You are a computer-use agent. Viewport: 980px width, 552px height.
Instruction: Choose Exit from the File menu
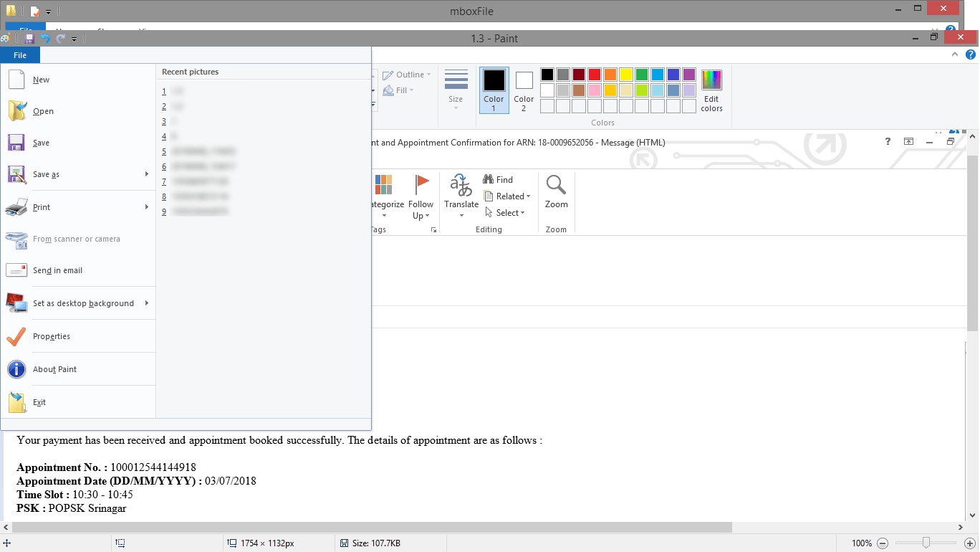[39, 402]
